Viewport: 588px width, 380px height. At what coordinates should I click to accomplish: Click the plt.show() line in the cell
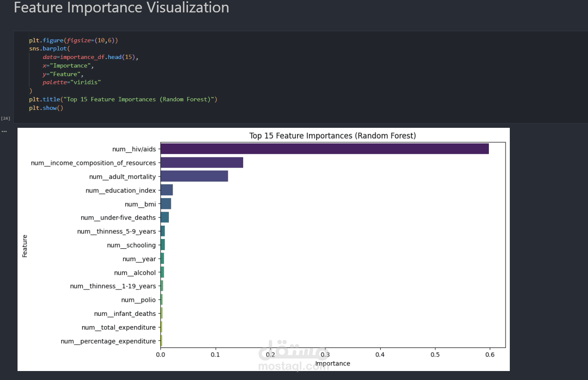46,108
